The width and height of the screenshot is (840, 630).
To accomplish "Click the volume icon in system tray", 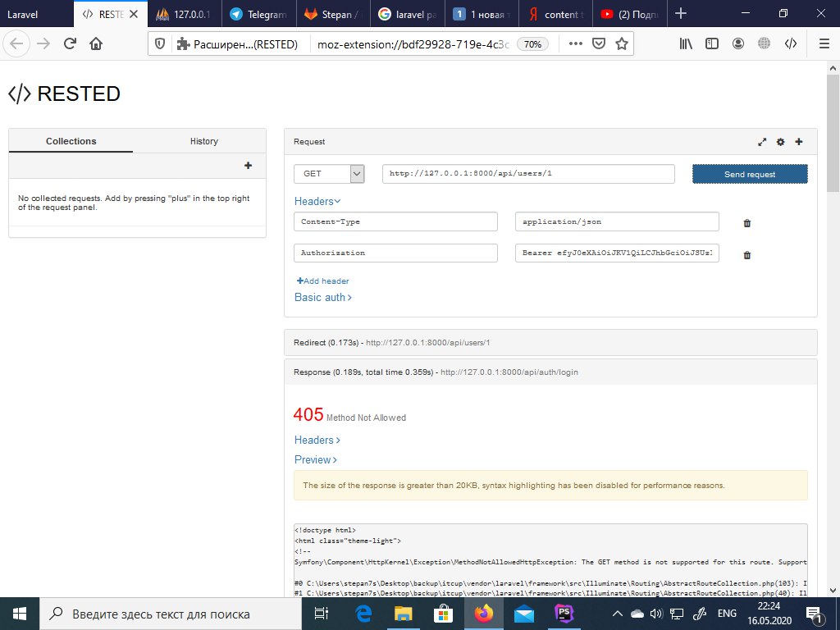I will pyautogui.click(x=655, y=614).
